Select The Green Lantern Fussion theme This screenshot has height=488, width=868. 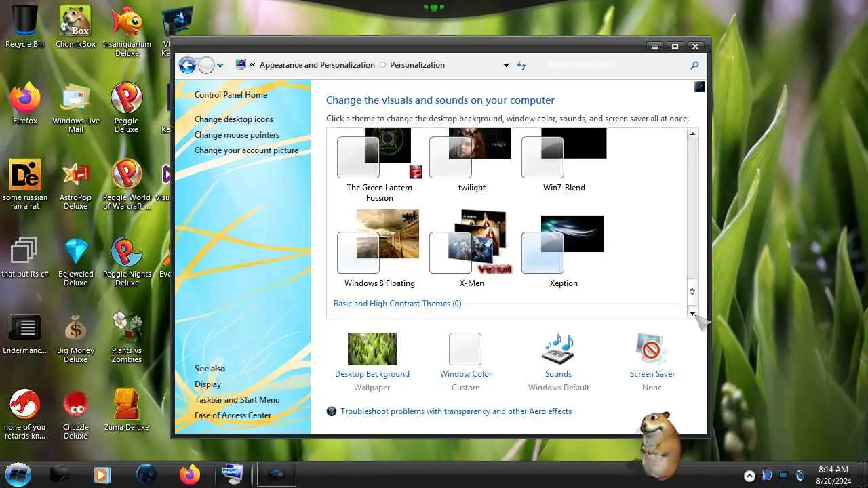pos(379,165)
